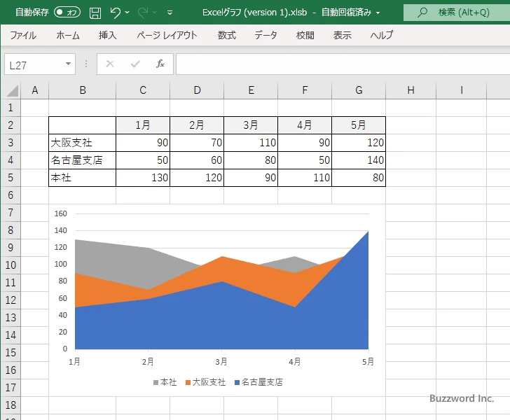Screen dimensions: 510x420
Task: Open the ファイル menu tab
Action: pyautogui.click(x=23, y=35)
